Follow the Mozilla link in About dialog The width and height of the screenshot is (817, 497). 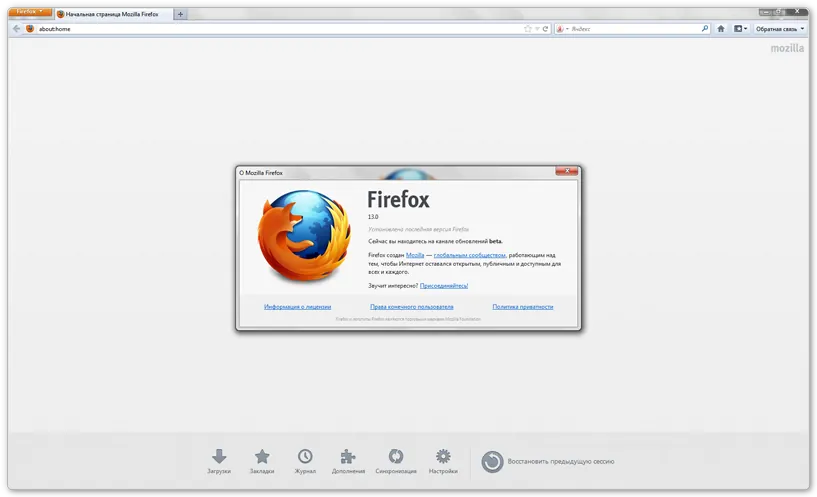click(415, 255)
